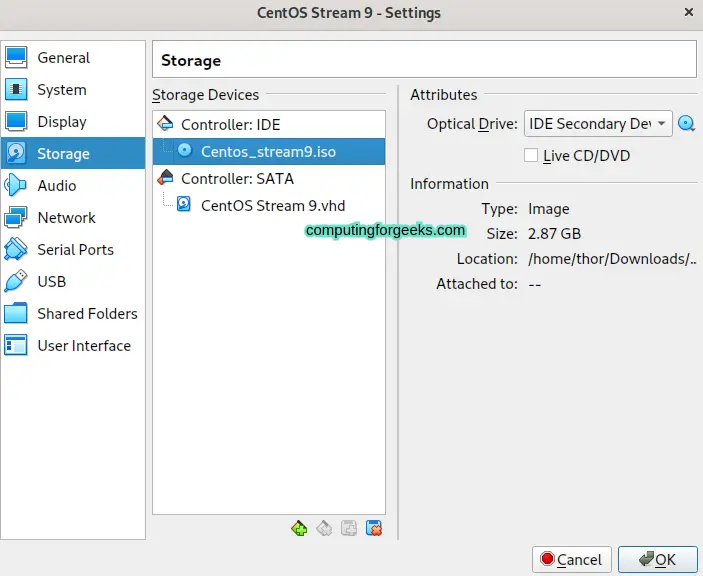The height and width of the screenshot is (576, 703).
Task: Select the Storage settings category
Action: pyautogui.click(x=73, y=153)
